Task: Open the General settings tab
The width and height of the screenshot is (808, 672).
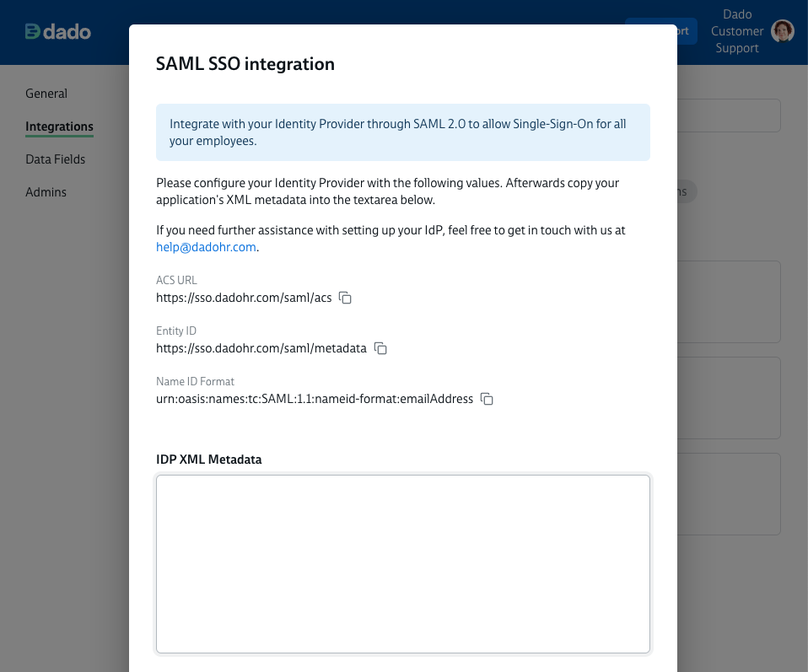Action: 46,94
